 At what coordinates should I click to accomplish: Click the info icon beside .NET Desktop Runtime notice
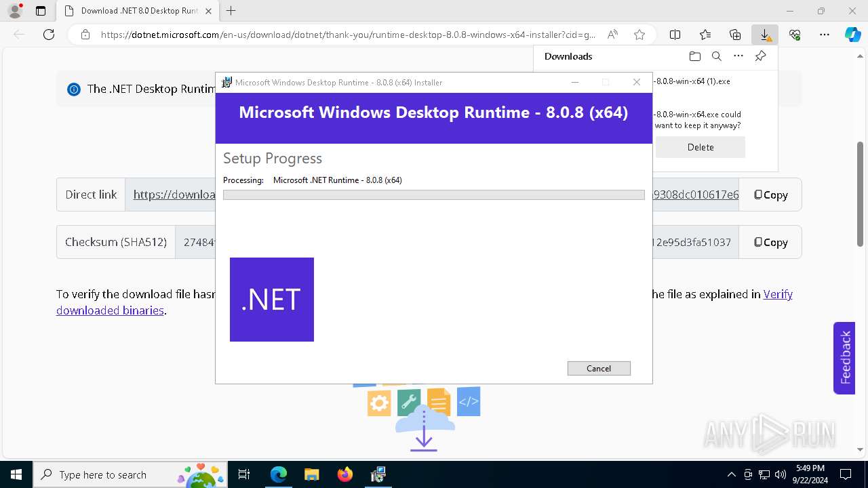click(74, 89)
